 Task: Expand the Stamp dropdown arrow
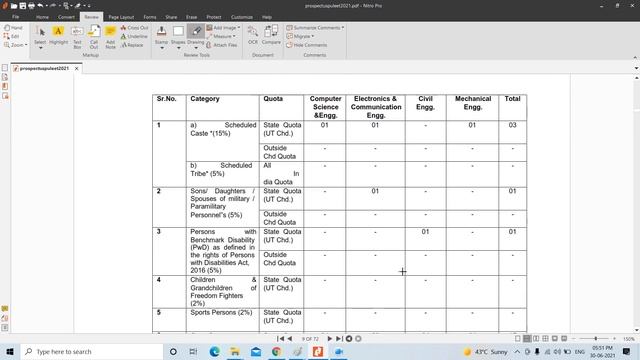pyautogui.click(x=162, y=48)
